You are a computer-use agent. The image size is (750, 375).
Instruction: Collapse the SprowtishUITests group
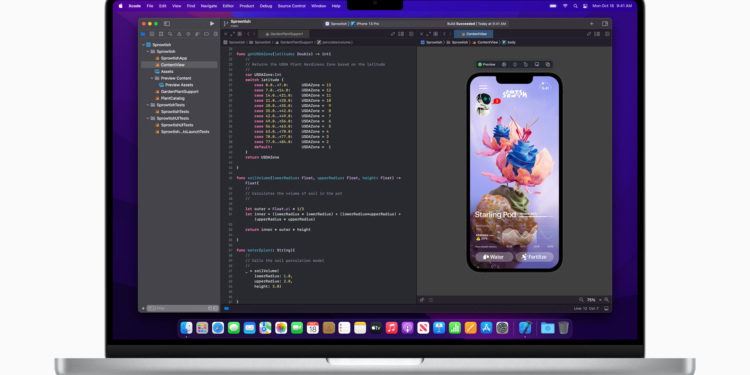coord(148,118)
